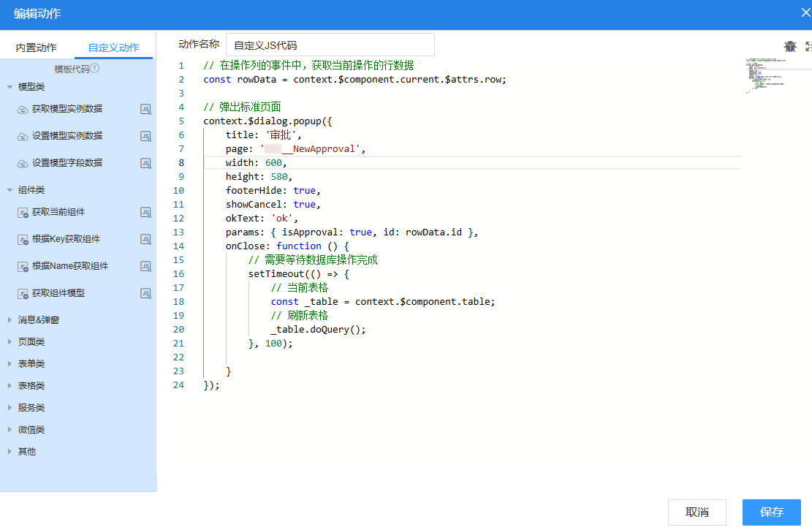Select template 设置模型字段数据

tap(67, 163)
